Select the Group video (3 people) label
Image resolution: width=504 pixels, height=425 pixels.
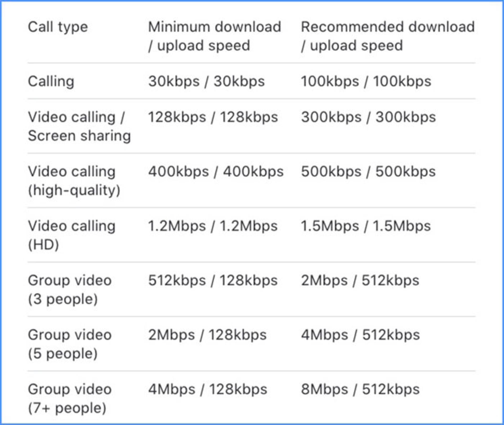70,290
